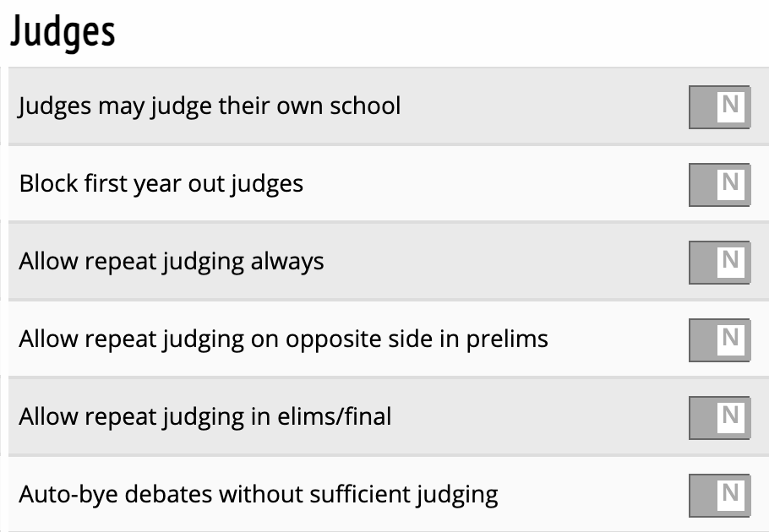Click the N knob beside repeat judging always
Image resolution: width=769 pixels, height=532 pixels.
click(x=730, y=260)
